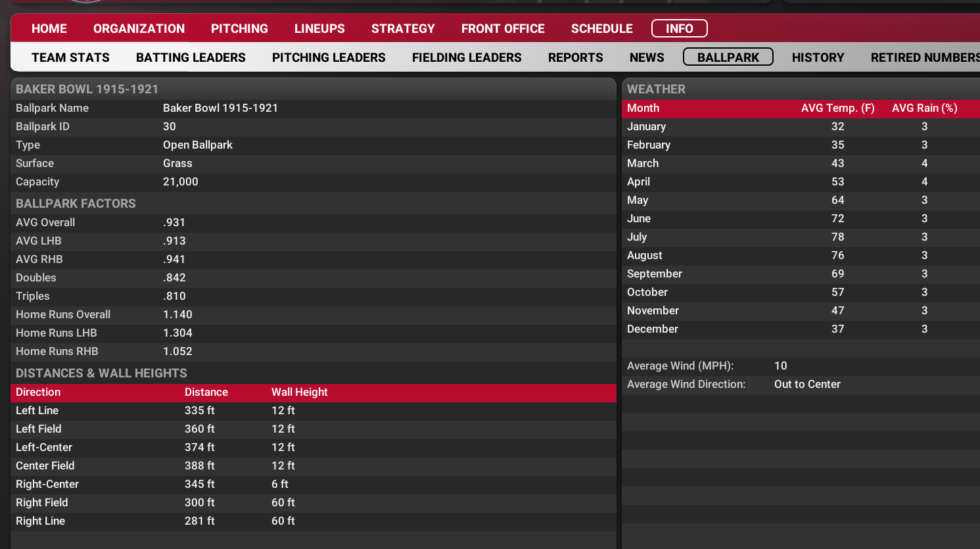Open the PITCHING menu
The width and height of the screenshot is (980, 549).
239,29
